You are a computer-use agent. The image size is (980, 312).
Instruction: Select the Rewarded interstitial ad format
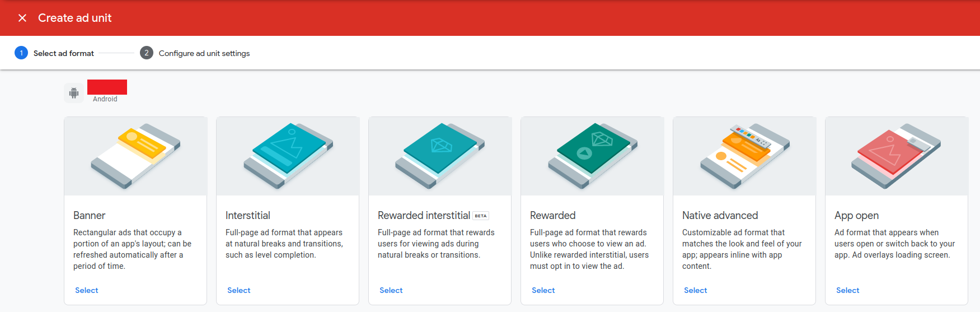click(391, 290)
